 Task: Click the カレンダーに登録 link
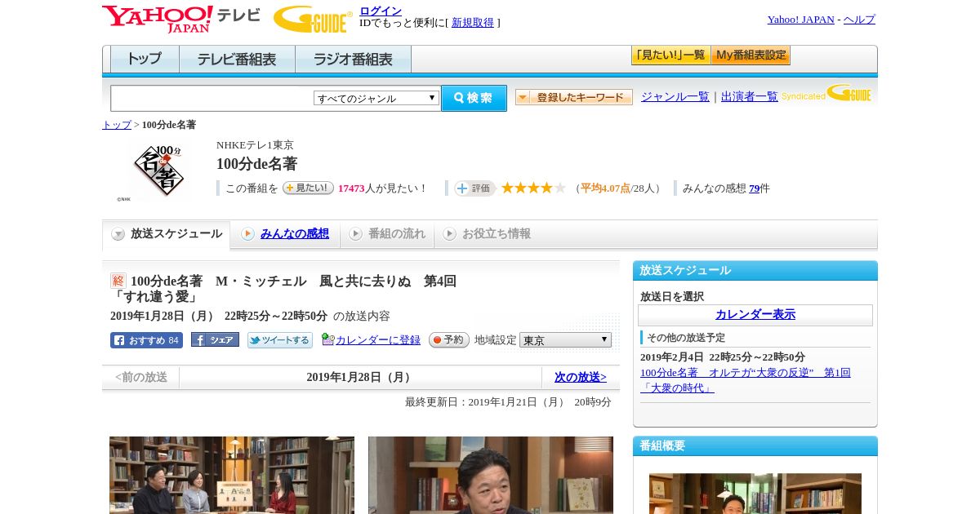coord(378,339)
